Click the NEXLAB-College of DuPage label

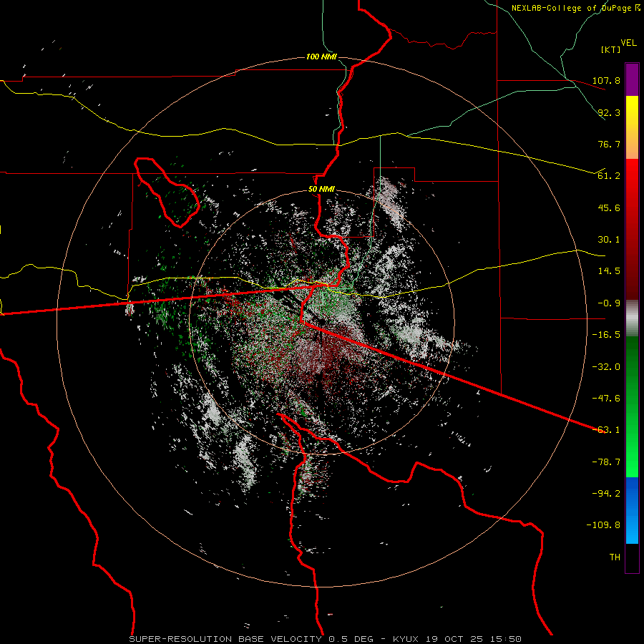(575, 8)
